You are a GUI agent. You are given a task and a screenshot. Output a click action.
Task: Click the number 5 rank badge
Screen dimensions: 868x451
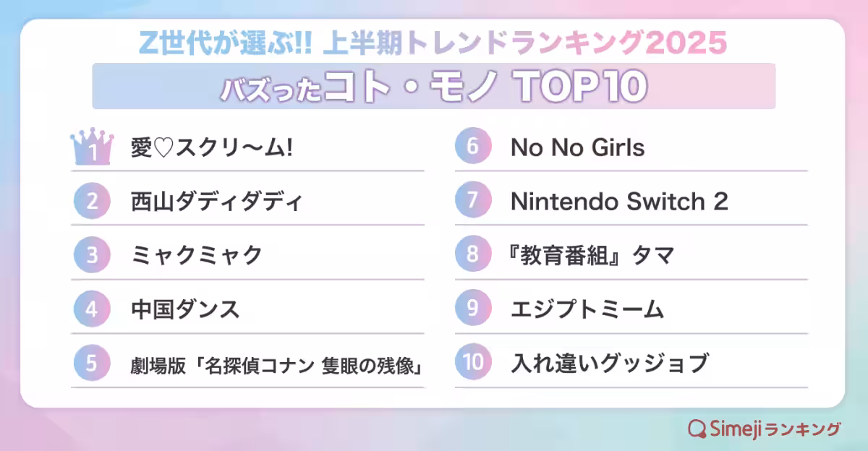[x=92, y=364]
